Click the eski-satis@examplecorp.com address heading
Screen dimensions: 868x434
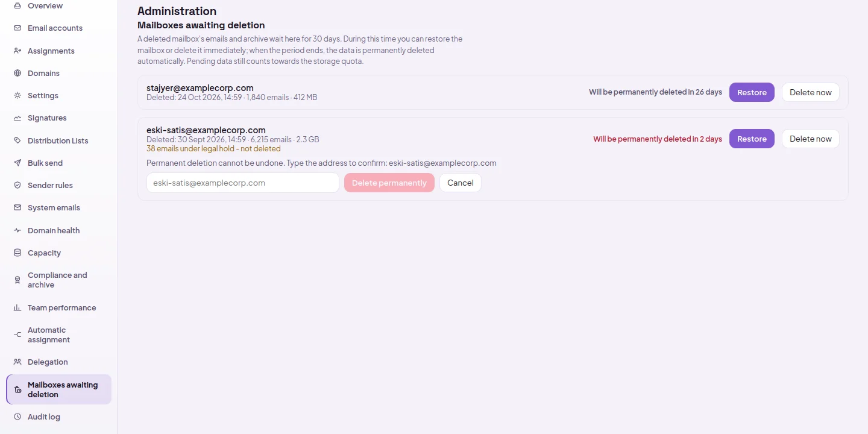(206, 130)
